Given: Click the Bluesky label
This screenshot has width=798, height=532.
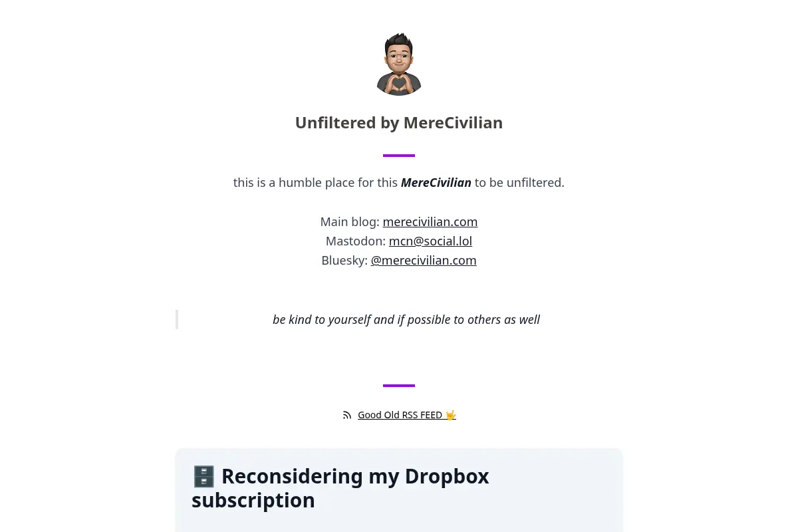Looking at the screenshot, I should 344,260.
